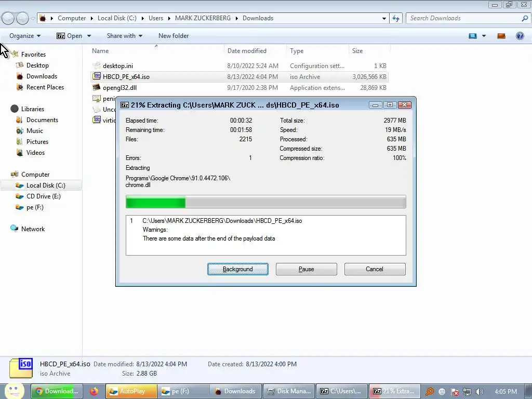Image resolution: width=532 pixels, height=399 pixels.
Task: Click the volume speaker tray icon
Action: pyautogui.click(x=480, y=392)
